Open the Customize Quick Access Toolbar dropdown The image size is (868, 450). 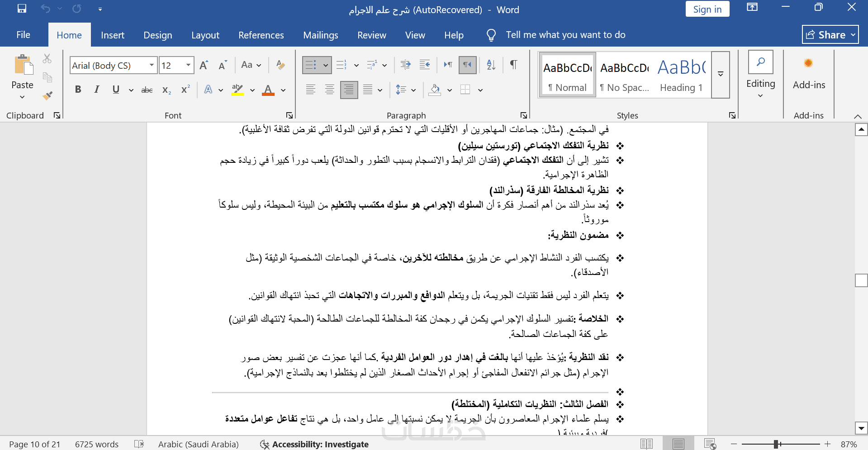100,9
